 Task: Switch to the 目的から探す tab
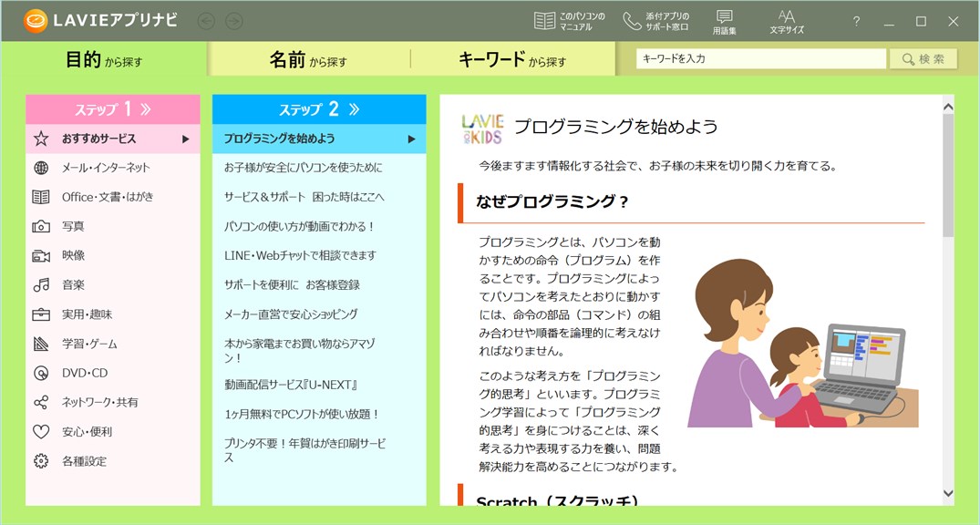pos(104,59)
